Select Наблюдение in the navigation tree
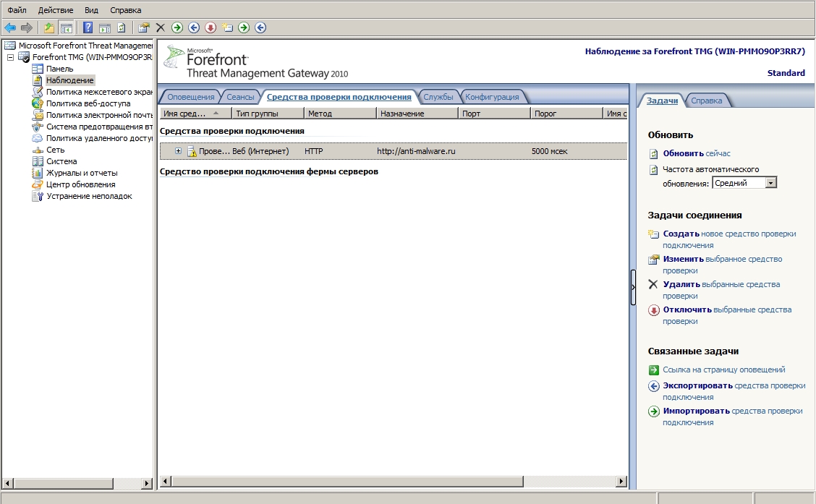Image resolution: width=816 pixels, height=504 pixels. (69, 80)
